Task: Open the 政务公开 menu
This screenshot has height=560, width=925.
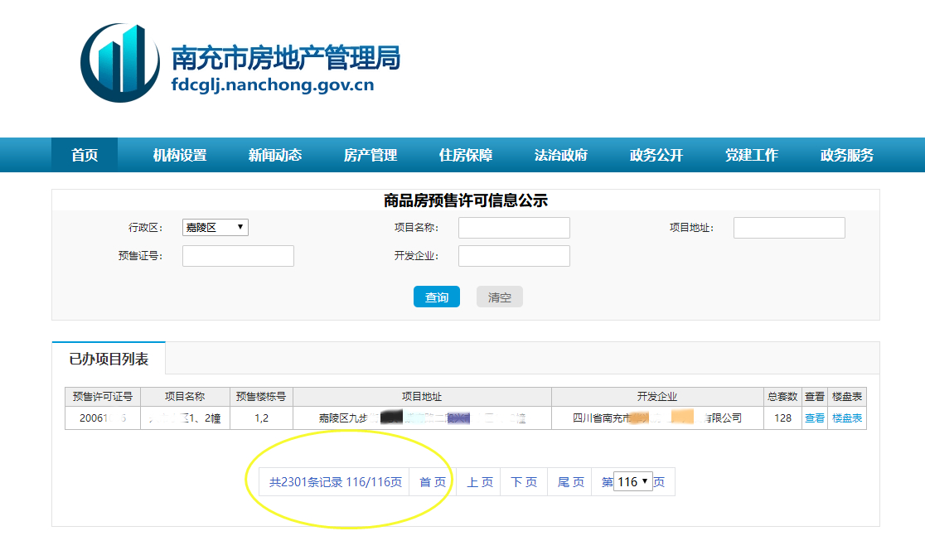Action: 656,154
